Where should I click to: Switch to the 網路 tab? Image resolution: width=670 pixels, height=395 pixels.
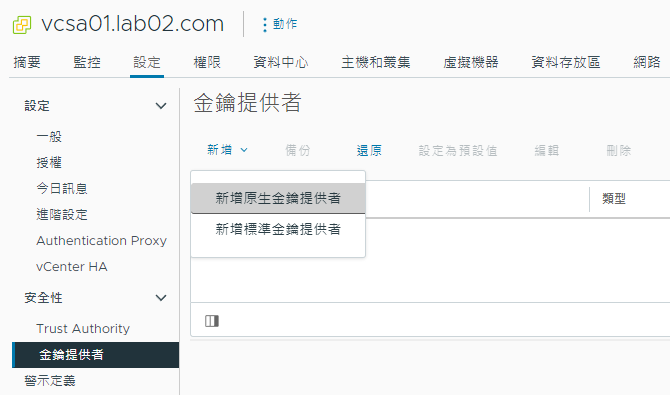click(x=646, y=62)
